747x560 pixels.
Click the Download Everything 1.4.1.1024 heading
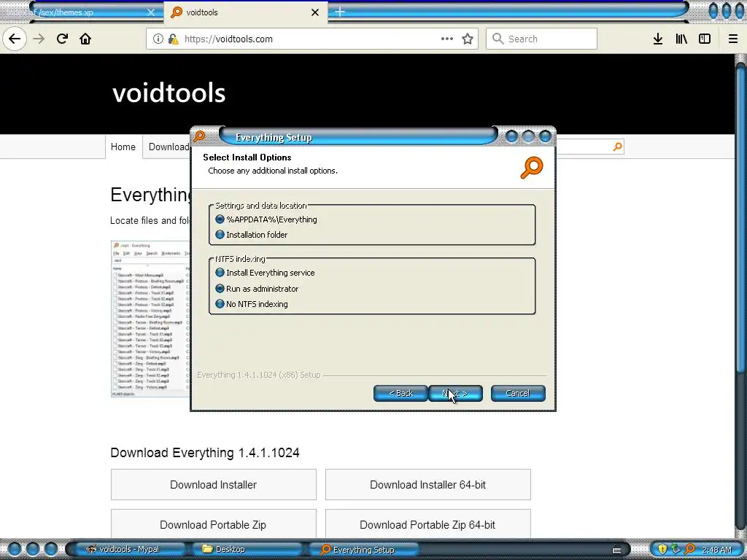pyautogui.click(x=205, y=452)
